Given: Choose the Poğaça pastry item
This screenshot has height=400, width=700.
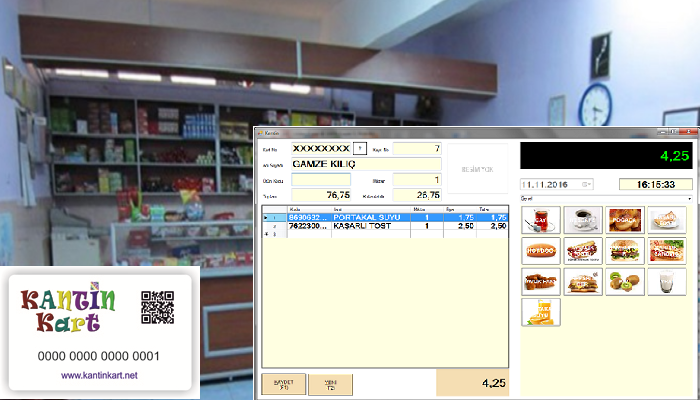Looking at the screenshot, I should pos(625,220).
